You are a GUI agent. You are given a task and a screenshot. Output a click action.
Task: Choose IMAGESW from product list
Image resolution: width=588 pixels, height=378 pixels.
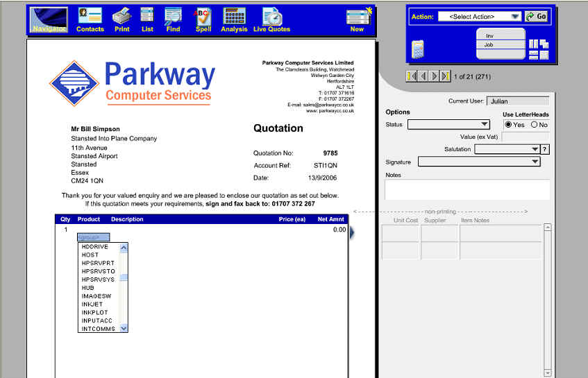click(x=96, y=296)
